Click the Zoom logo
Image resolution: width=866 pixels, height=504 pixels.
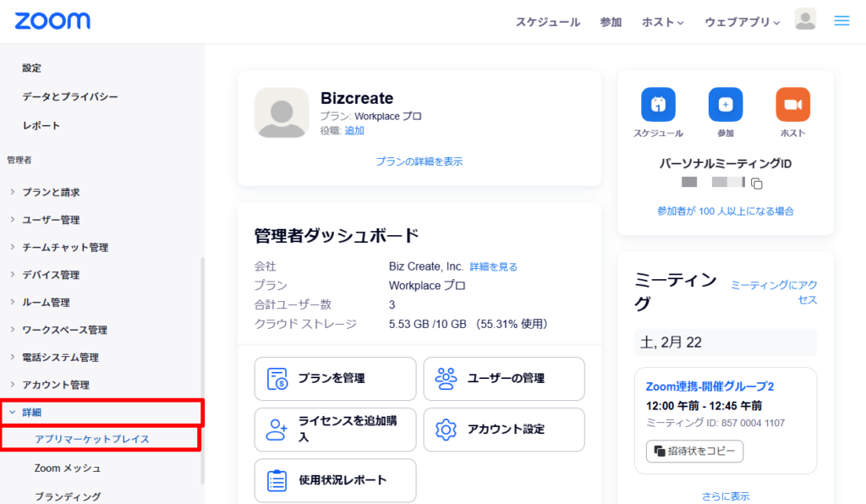(52, 21)
